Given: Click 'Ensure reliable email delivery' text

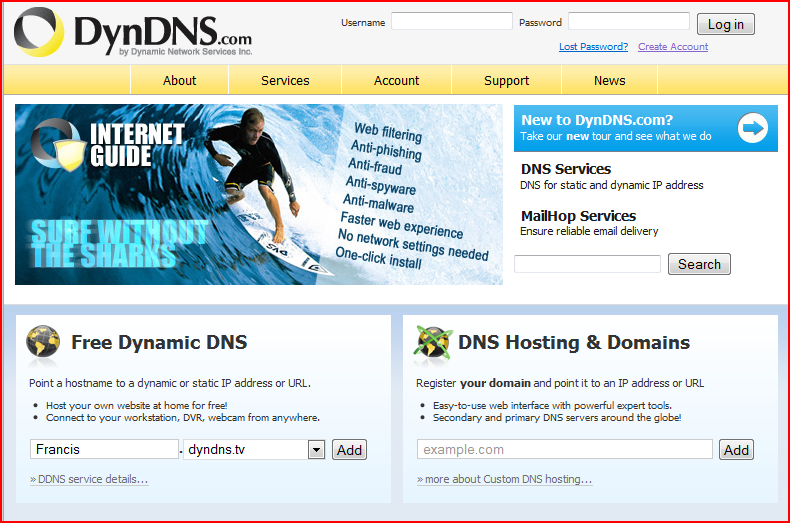Looking at the screenshot, I should (x=589, y=231).
